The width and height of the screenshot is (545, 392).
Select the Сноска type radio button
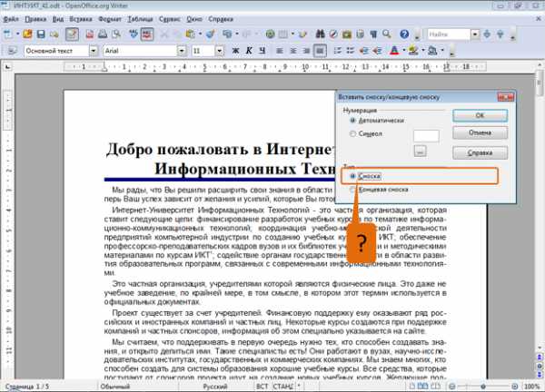point(352,176)
